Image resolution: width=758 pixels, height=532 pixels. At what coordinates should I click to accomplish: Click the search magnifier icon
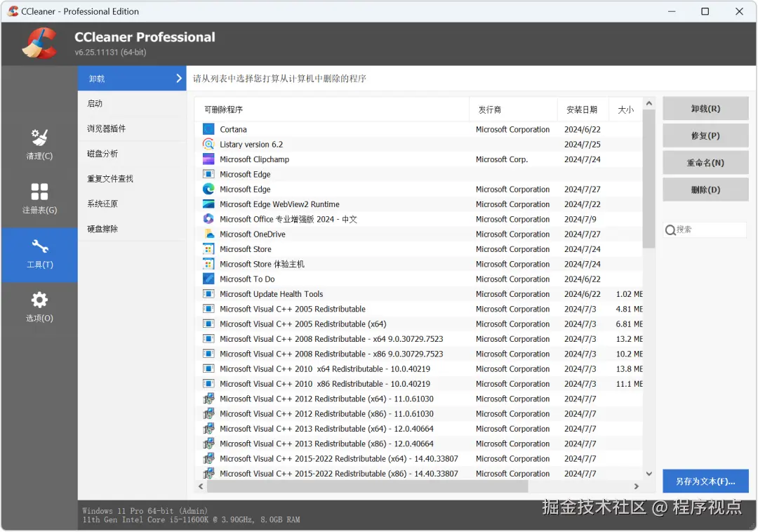pos(671,230)
